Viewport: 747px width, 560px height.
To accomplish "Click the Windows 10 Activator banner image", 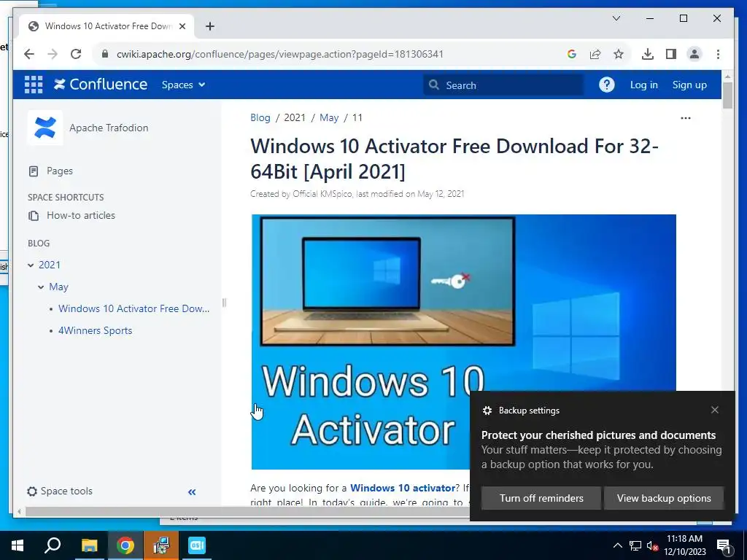I will coord(463,341).
